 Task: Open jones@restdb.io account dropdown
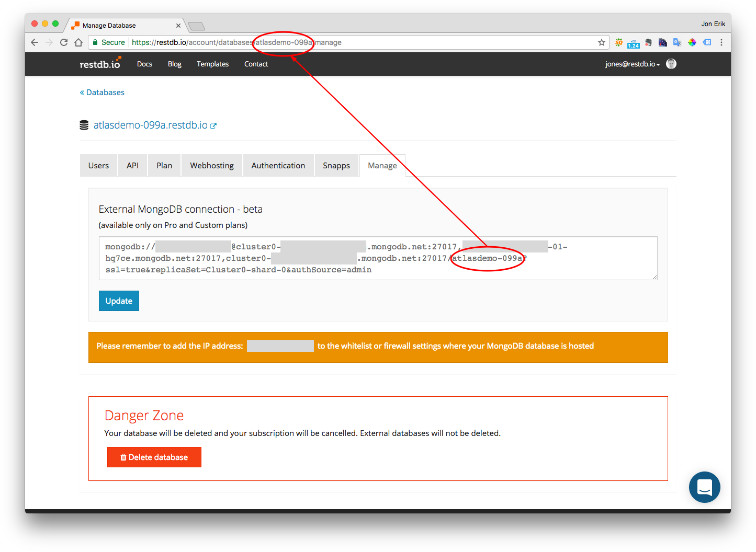pos(633,64)
